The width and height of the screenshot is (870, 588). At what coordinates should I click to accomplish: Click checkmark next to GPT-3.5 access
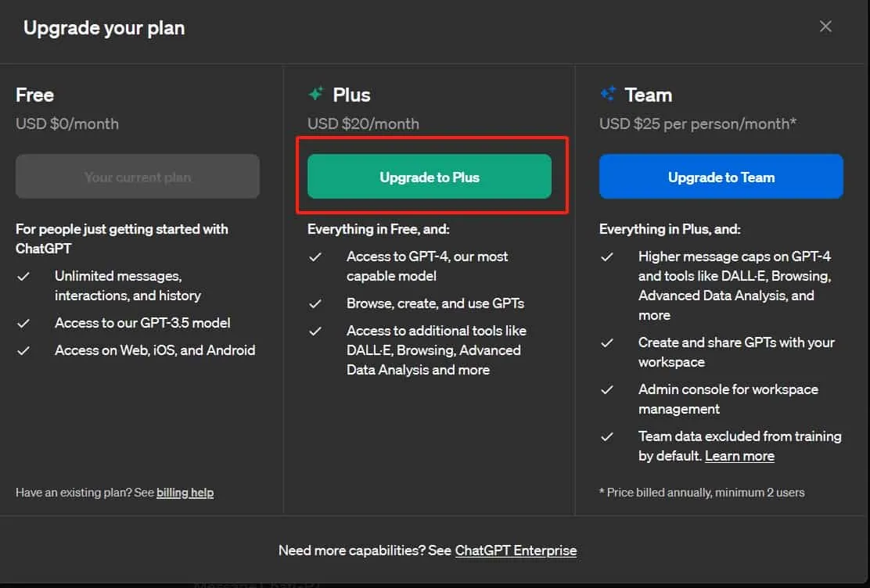point(23,322)
